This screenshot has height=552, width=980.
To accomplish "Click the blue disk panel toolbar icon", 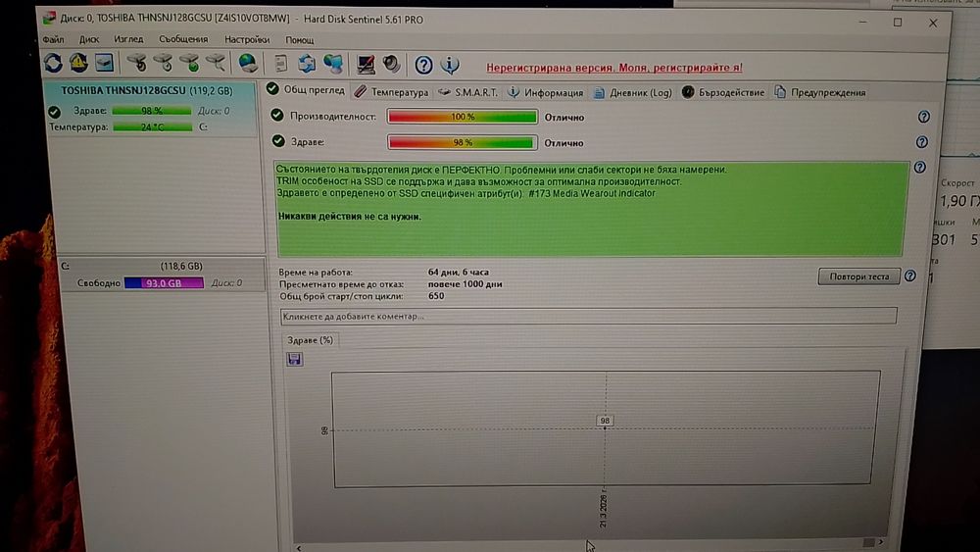I will [x=105, y=63].
